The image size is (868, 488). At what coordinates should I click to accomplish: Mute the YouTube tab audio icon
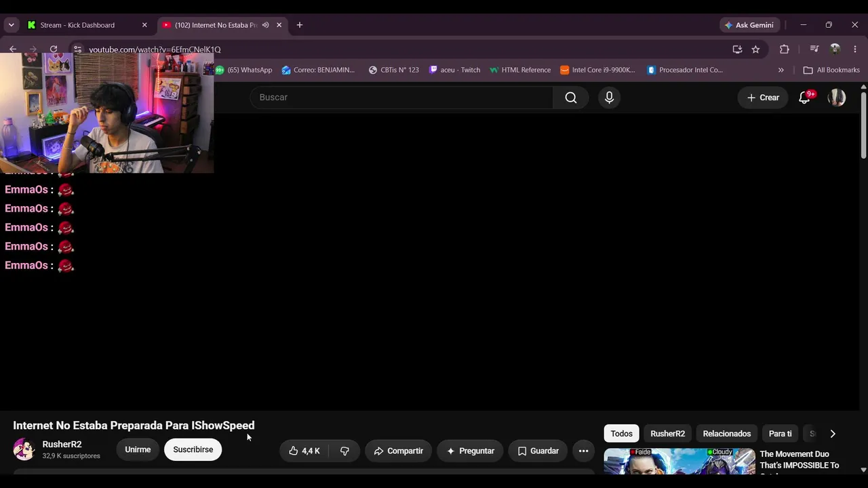[x=266, y=25]
